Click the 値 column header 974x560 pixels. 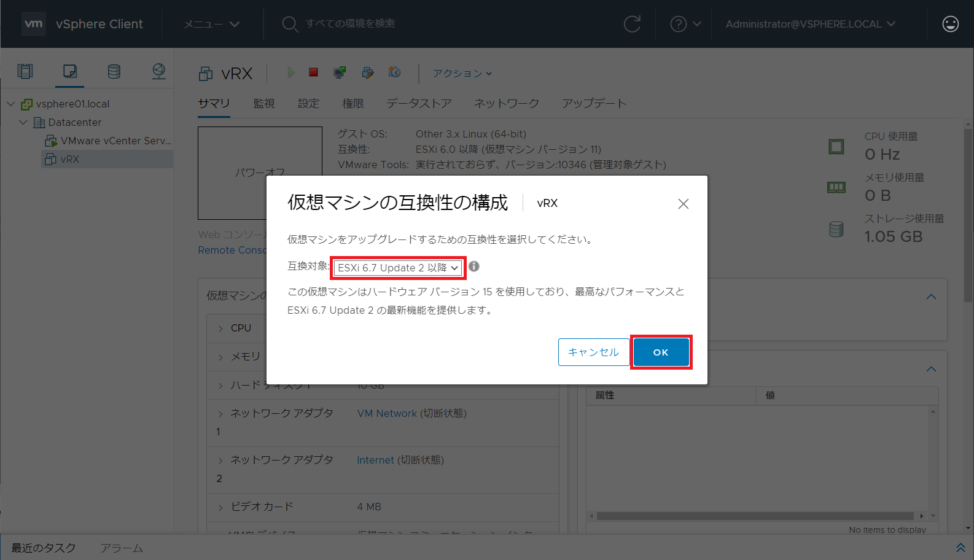847,395
